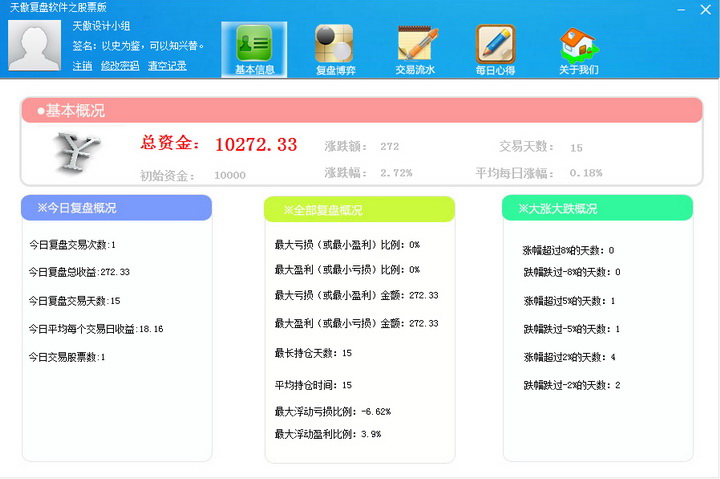Click the 平均持仓时间 row
This screenshot has width=720, height=479.
pos(313,385)
